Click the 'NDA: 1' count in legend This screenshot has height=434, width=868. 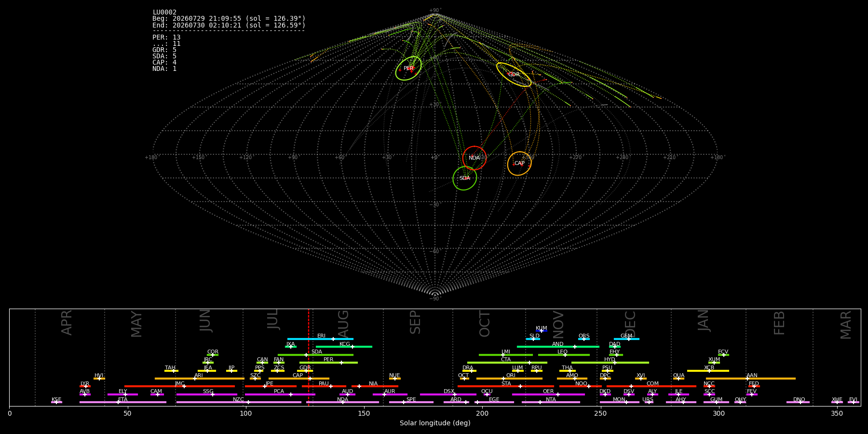pos(164,68)
